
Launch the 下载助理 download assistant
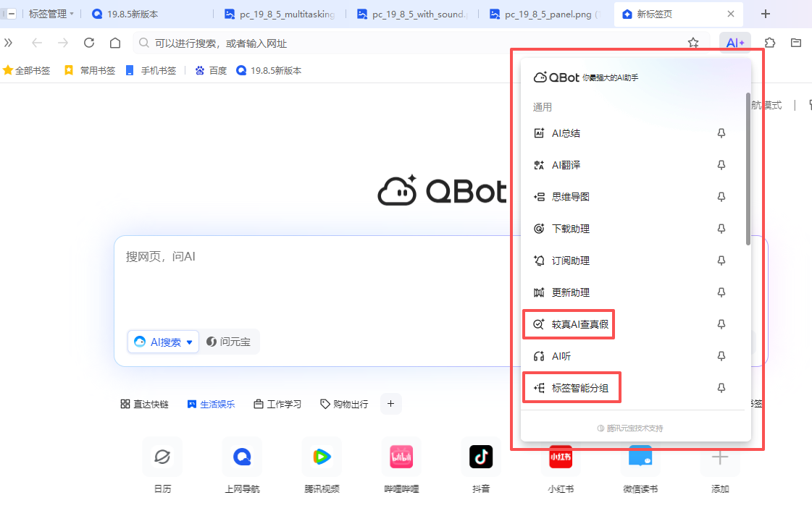572,228
